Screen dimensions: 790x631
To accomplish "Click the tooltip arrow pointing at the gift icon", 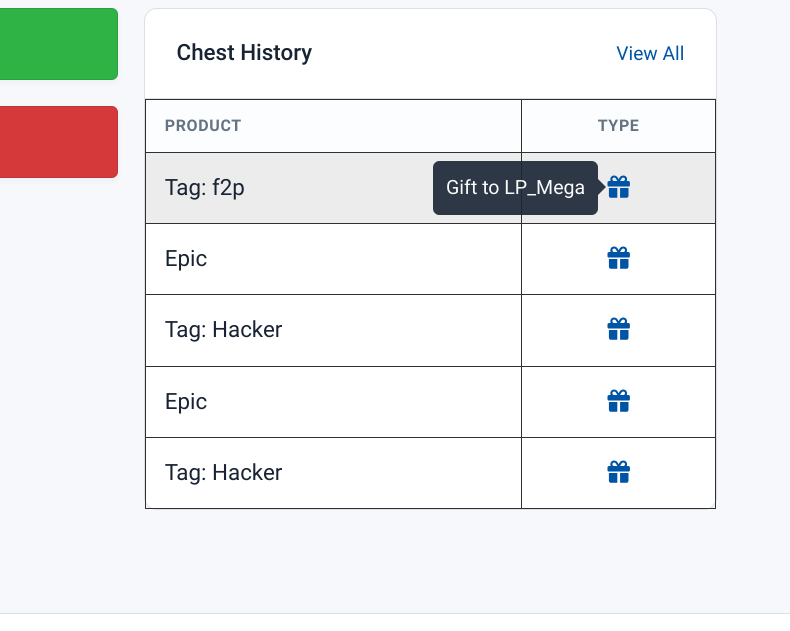I will coord(602,187).
